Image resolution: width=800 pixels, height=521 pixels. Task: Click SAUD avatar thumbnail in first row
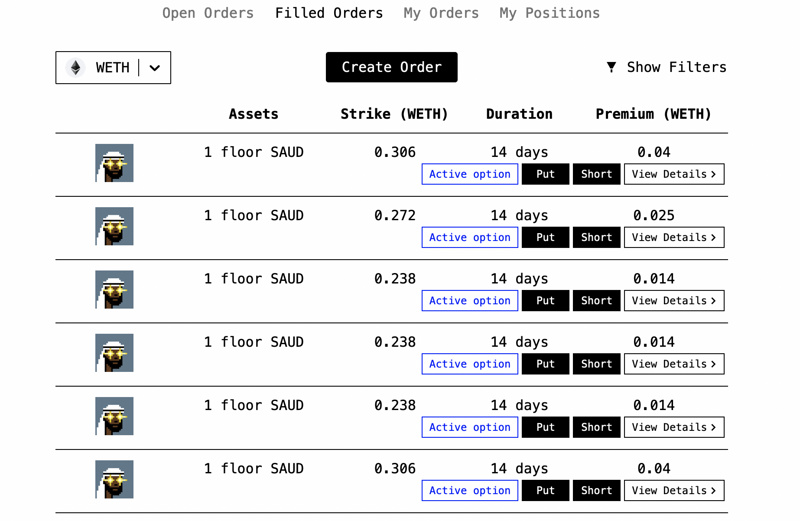click(114, 163)
